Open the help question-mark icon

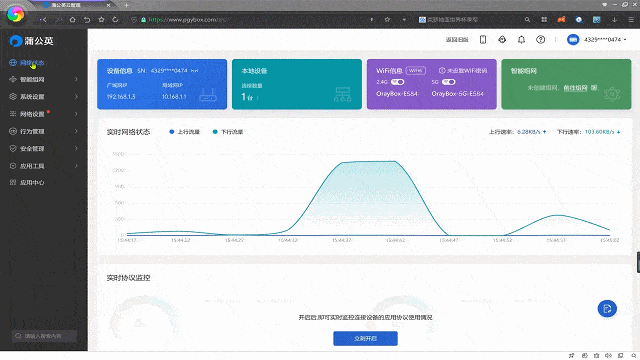tap(540, 40)
